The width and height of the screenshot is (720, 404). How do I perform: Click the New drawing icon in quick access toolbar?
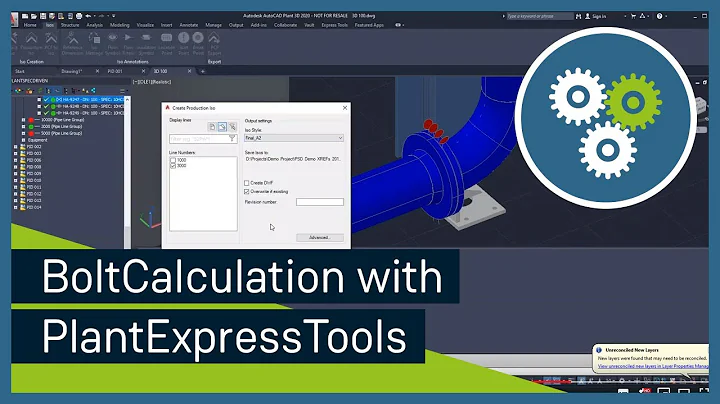pos(25,16)
